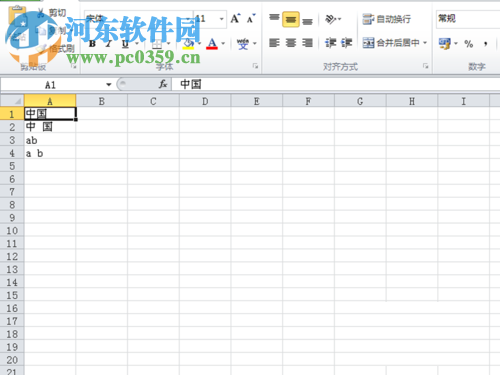
Task: Open the font size dropdown arrow
Action: click(x=222, y=19)
